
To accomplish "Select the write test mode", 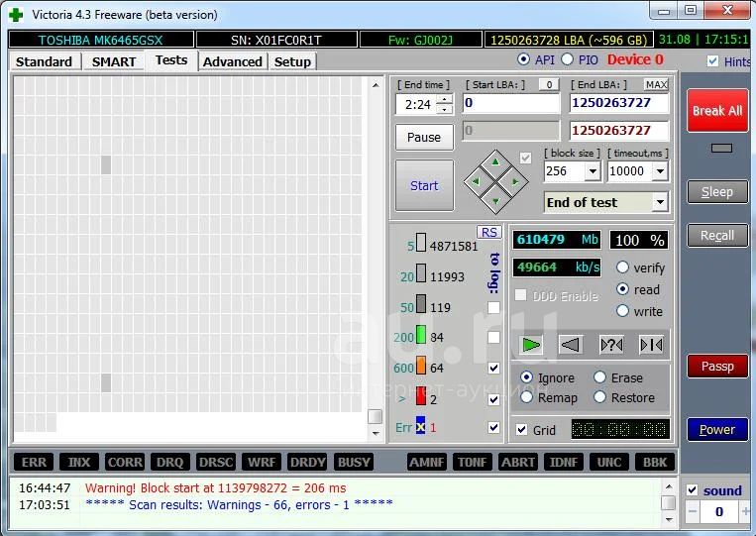I will (x=622, y=311).
